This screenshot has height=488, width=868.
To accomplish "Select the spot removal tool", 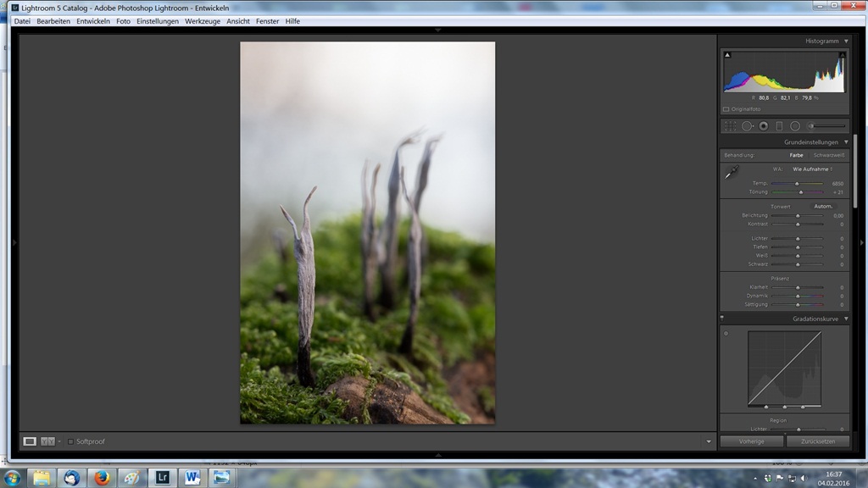I will pos(748,126).
